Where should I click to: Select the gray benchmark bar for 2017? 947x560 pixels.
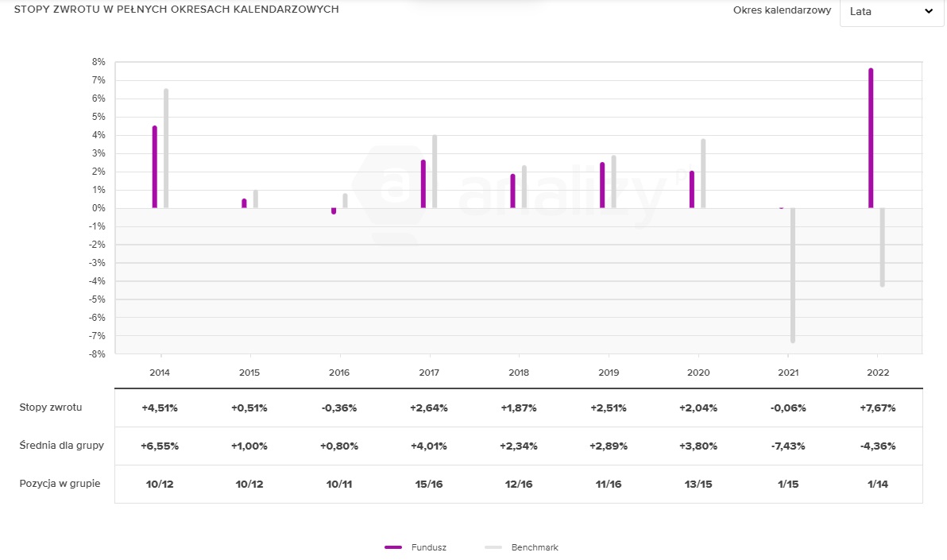435,172
